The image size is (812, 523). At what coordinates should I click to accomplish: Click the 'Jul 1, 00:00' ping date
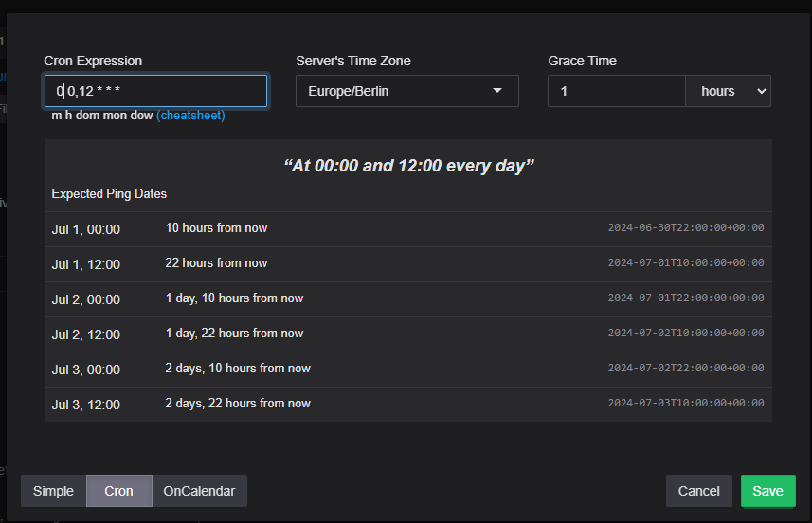click(86, 229)
